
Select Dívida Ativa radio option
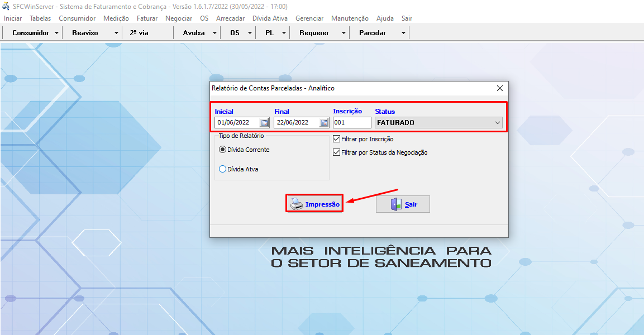[x=223, y=169]
